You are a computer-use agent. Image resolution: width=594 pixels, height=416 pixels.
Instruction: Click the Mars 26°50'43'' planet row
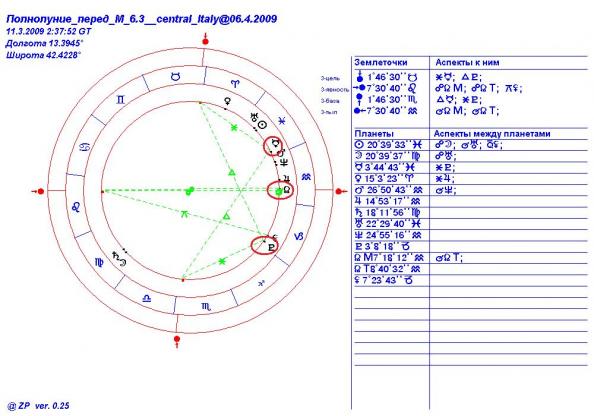[x=470, y=190]
